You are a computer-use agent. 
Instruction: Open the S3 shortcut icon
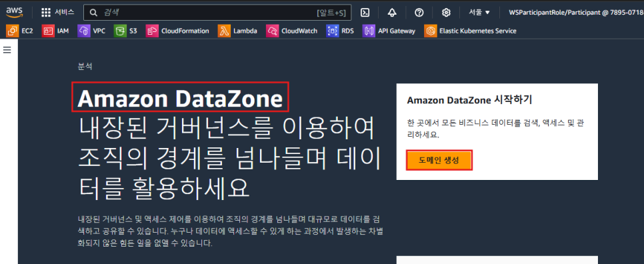coord(121,31)
